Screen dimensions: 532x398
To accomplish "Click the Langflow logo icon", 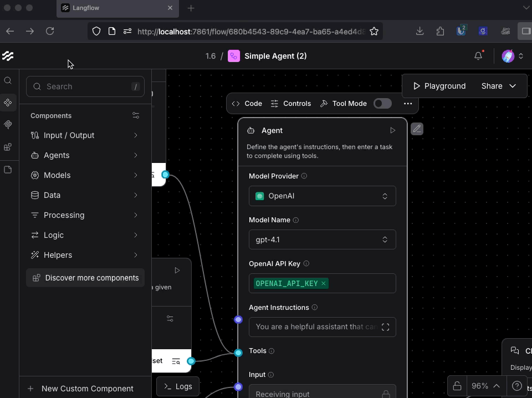I will 8,56.
